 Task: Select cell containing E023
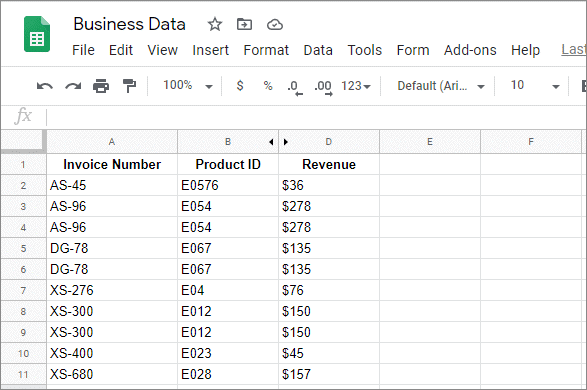point(228,353)
